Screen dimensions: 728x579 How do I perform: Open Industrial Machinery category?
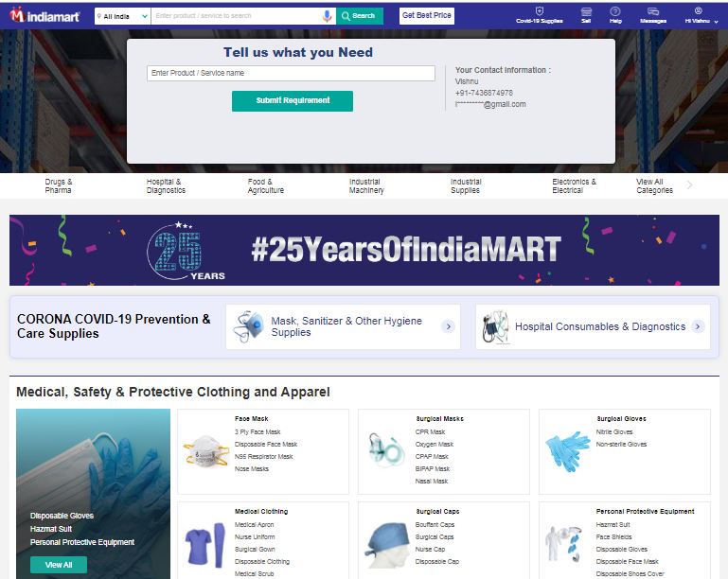(366, 186)
